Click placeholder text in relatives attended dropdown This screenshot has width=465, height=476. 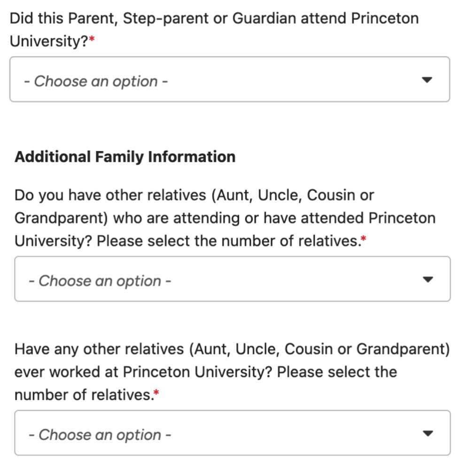coord(100,281)
